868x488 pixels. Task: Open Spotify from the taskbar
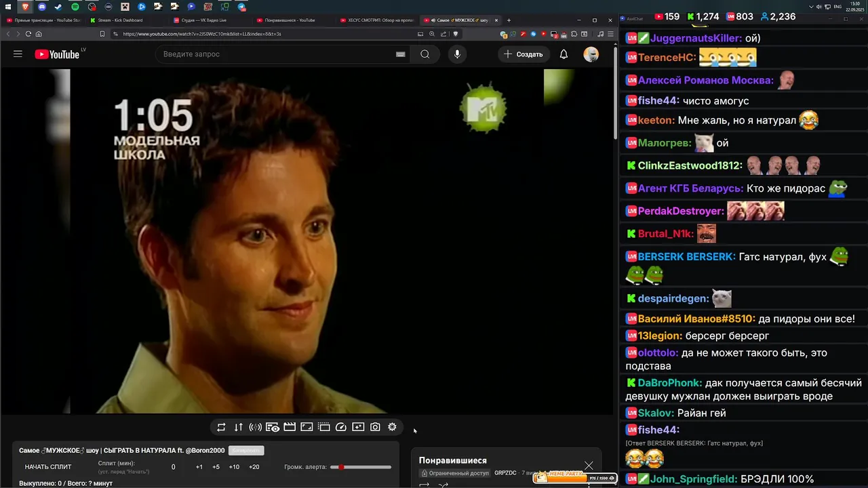75,7
